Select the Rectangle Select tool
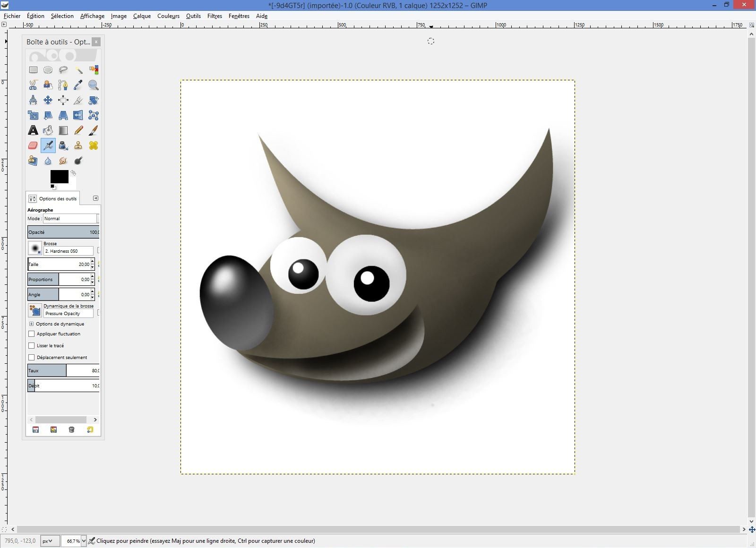This screenshot has height=548, width=756. point(33,70)
